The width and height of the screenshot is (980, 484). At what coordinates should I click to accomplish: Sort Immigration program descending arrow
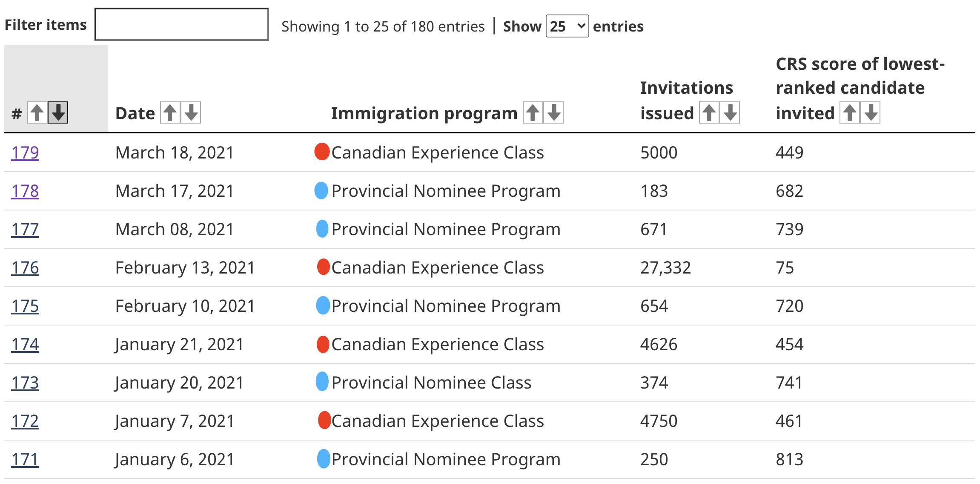click(x=553, y=113)
